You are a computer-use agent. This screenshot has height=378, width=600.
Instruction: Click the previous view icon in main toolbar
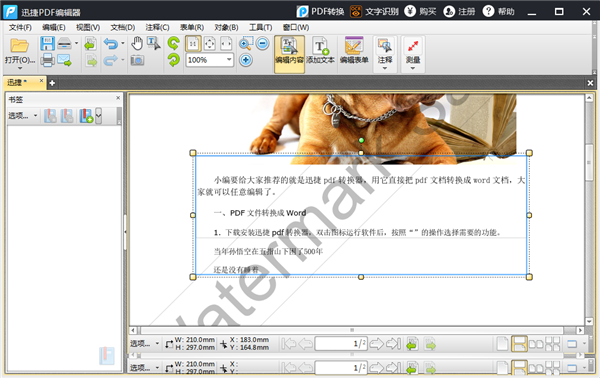tap(91, 44)
